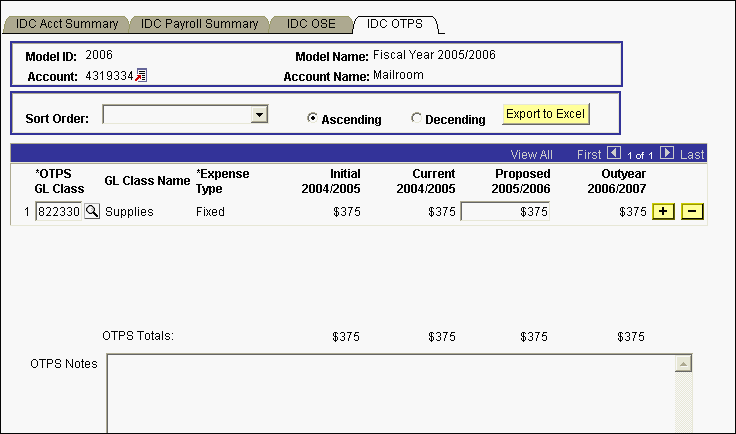This screenshot has width=736, height=434.
Task: Click the OTPS Notes scroll up arrow
Action: (684, 362)
